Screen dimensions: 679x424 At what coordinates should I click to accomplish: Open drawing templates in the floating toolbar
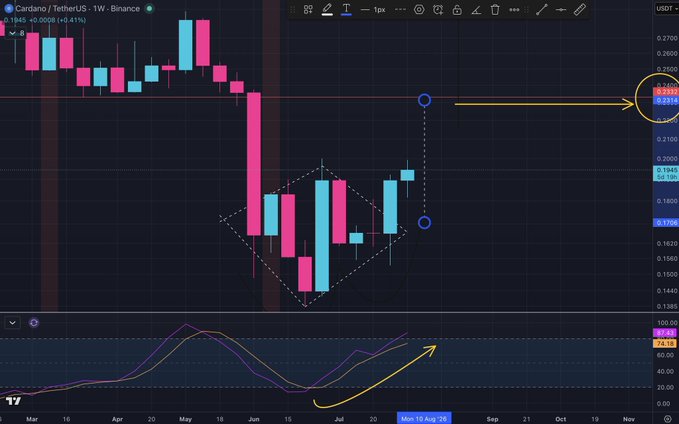point(308,9)
